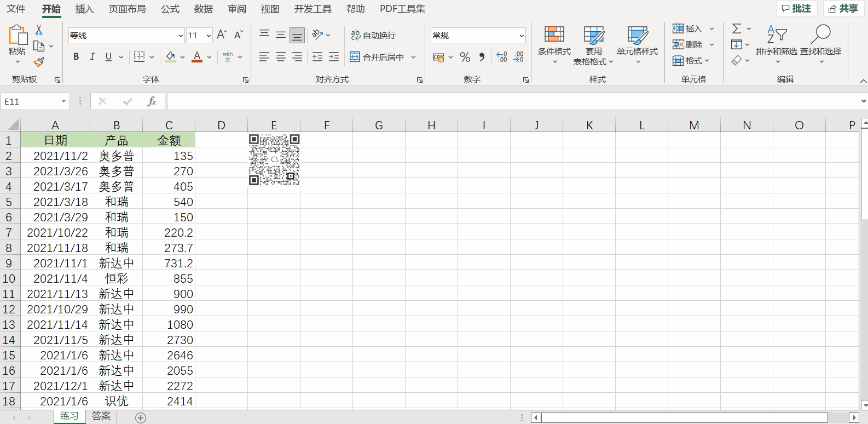Viewport: 868px width, 424px height.
Task: Switch to the 数据 Data tab
Action: (x=204, y=9)
